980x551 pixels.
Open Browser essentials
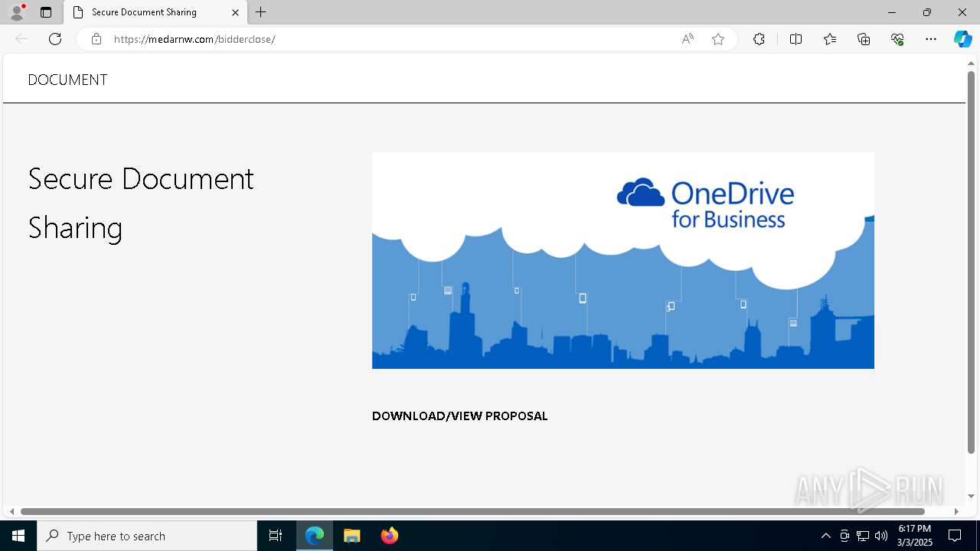pos(897,39)
